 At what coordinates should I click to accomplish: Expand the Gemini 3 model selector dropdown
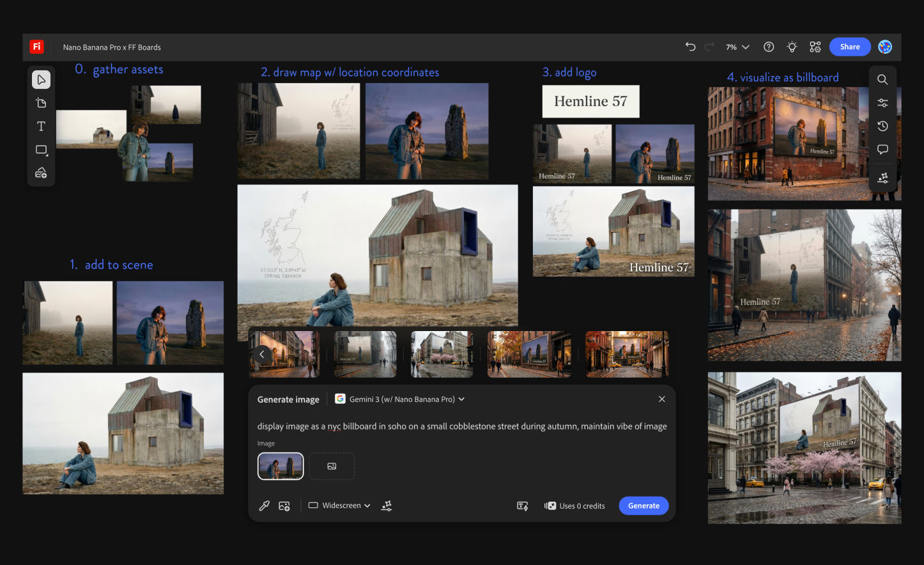(400, 399)
